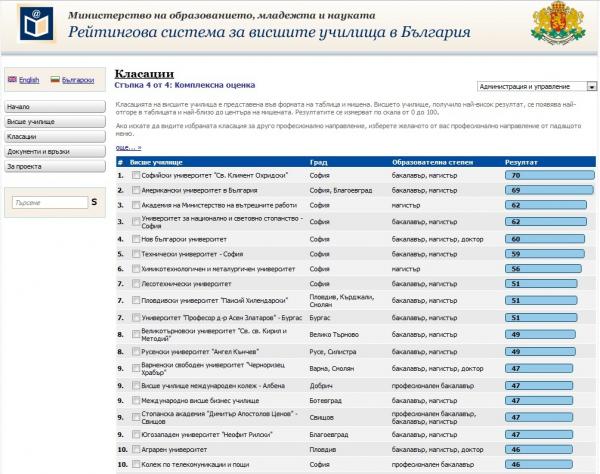The image size is (600, 474).
Task: Check Югозападен университет Неофит Рилски checkbox
Action: click(136, 435)
